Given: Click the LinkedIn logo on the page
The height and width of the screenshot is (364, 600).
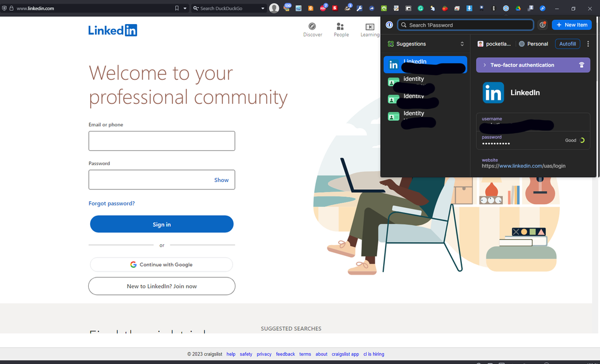Looking at the screenshot, I should point(112,30).
